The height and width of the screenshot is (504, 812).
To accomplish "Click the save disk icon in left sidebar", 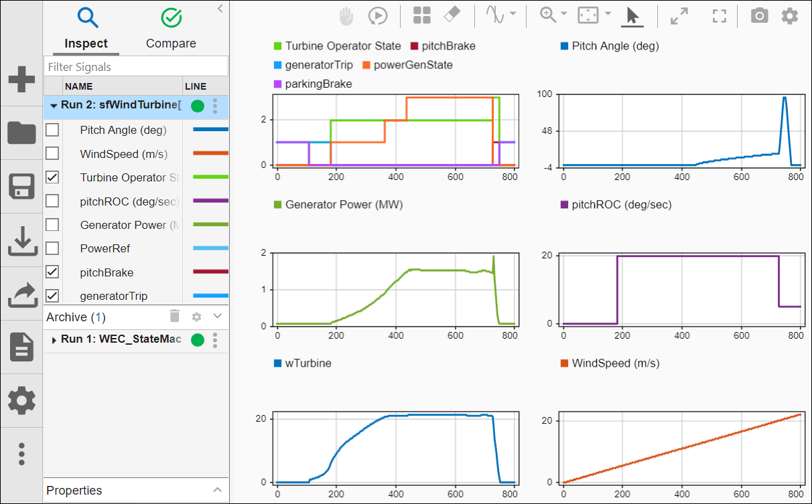I will tap(21, 187).
